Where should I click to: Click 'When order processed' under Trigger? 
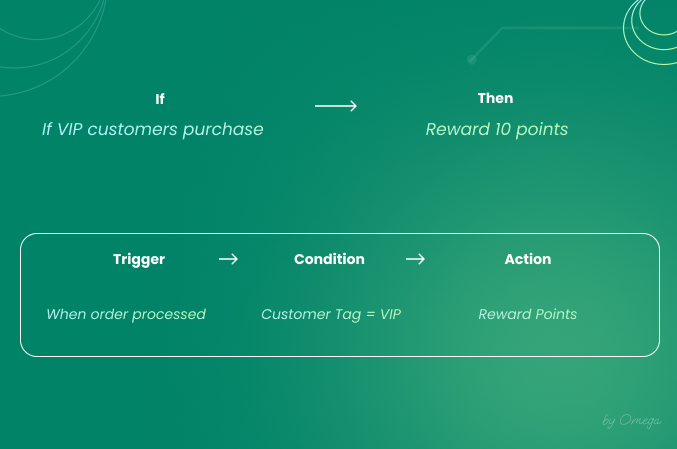[126, 314]
